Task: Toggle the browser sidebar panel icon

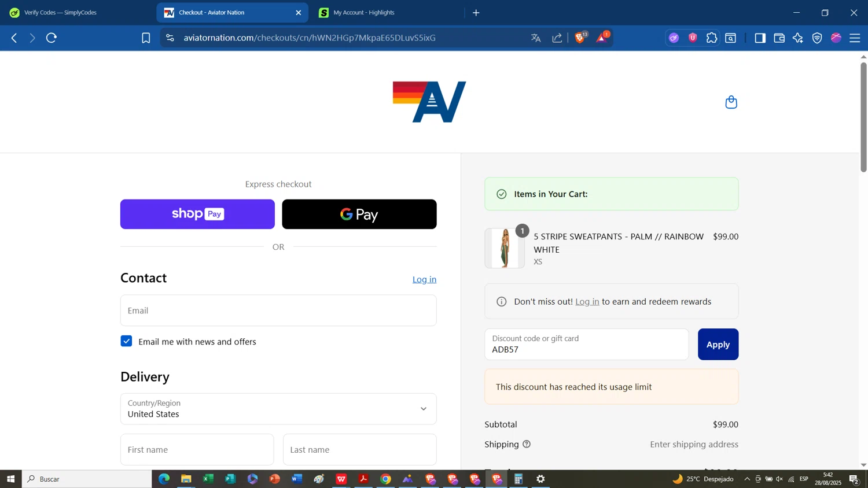Action: [760, 38]
